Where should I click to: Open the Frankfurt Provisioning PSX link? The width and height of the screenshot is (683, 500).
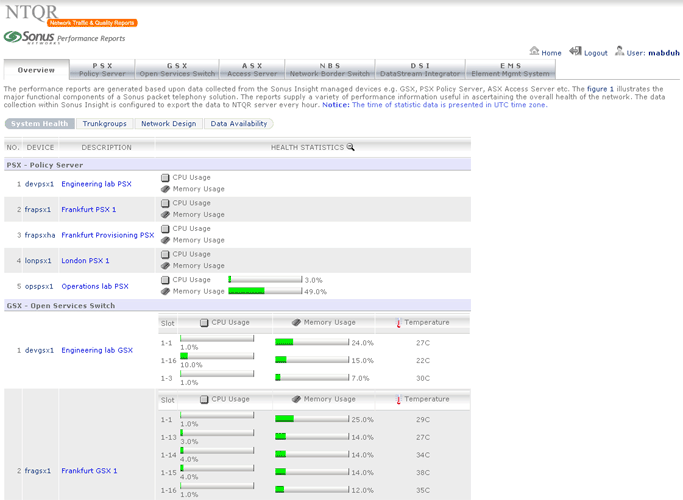[107, 235]
